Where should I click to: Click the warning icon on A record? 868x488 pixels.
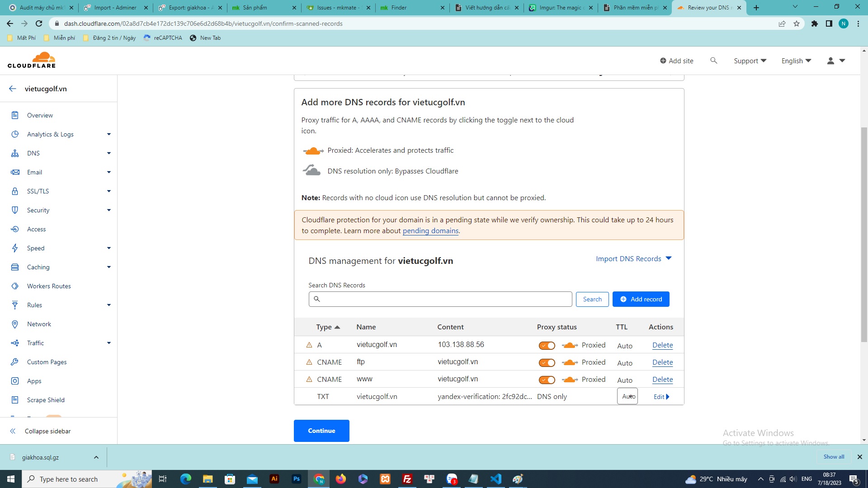[x=309, y=345]
